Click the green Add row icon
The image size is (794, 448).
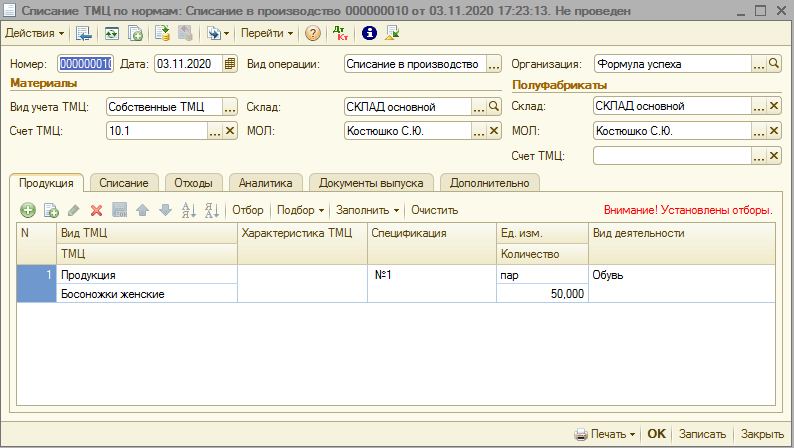click(x=28, y=210)
